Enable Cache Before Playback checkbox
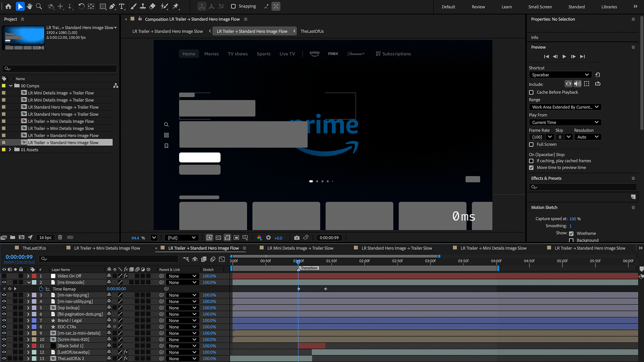 [531, 92]
